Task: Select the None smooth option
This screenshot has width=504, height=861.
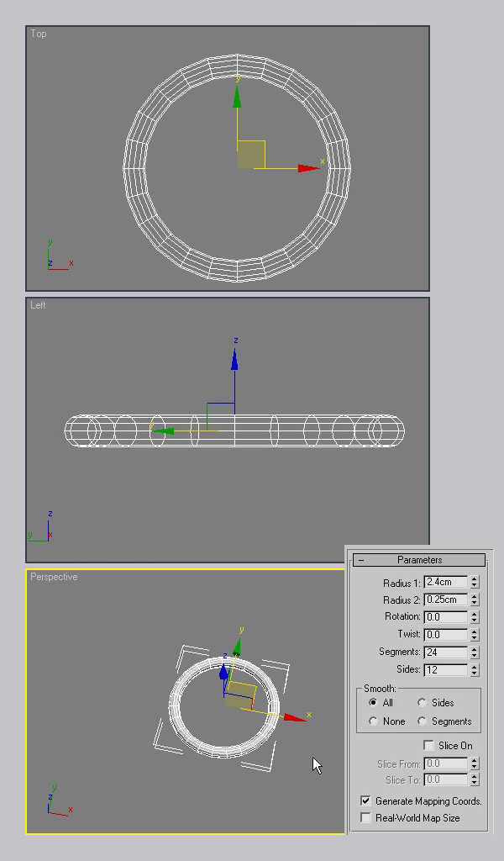Action: tap(373, 721)
